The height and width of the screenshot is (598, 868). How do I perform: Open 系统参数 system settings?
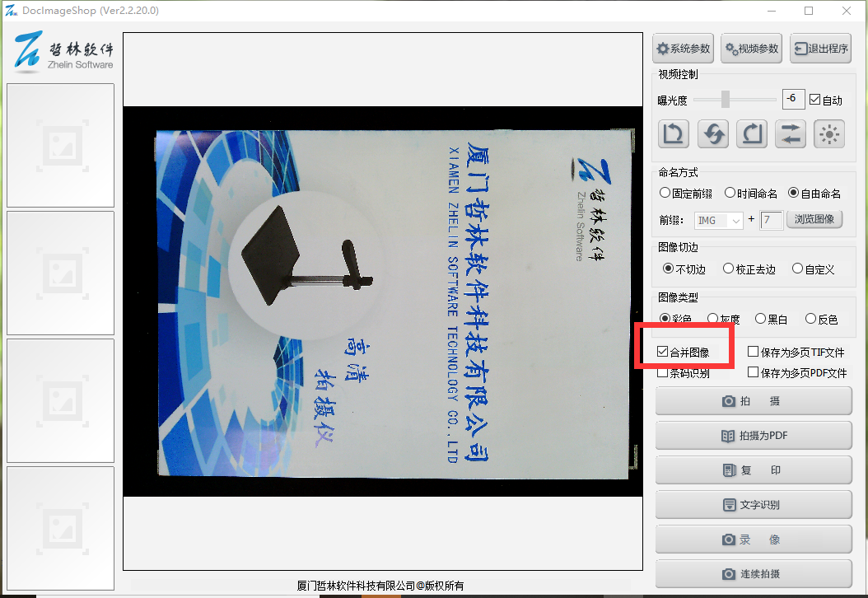[x=683, y=49]
